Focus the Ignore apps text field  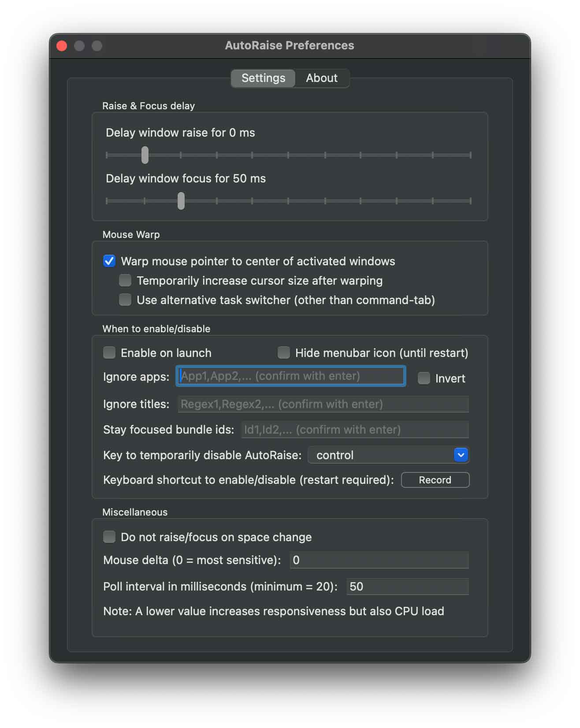point(291,376)
